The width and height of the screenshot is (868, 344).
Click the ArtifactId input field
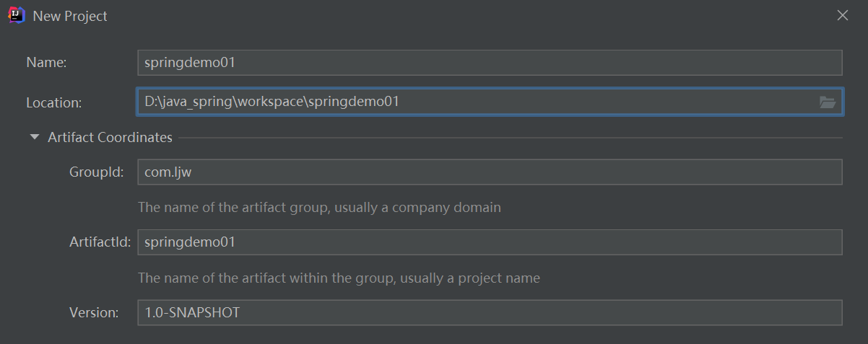point(490,242)
